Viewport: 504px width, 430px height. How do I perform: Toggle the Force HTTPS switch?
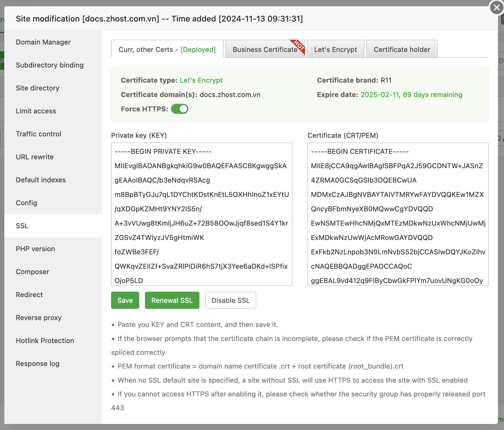tap(179, 109)
